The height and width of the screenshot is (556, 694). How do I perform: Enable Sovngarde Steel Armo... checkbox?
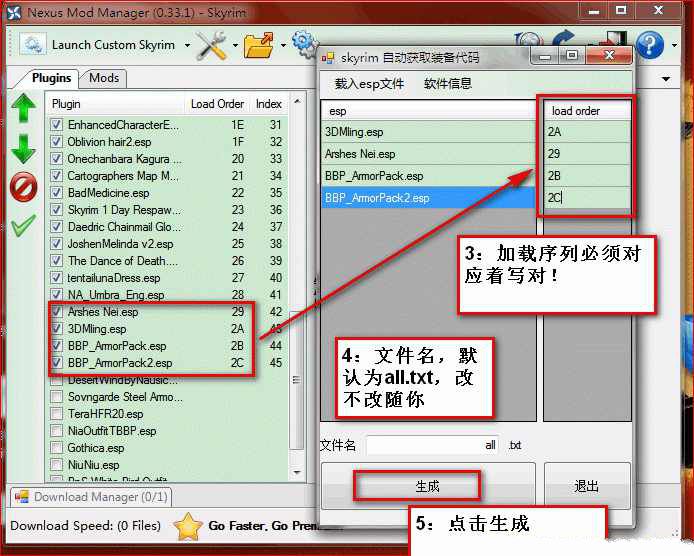[57, 397]
